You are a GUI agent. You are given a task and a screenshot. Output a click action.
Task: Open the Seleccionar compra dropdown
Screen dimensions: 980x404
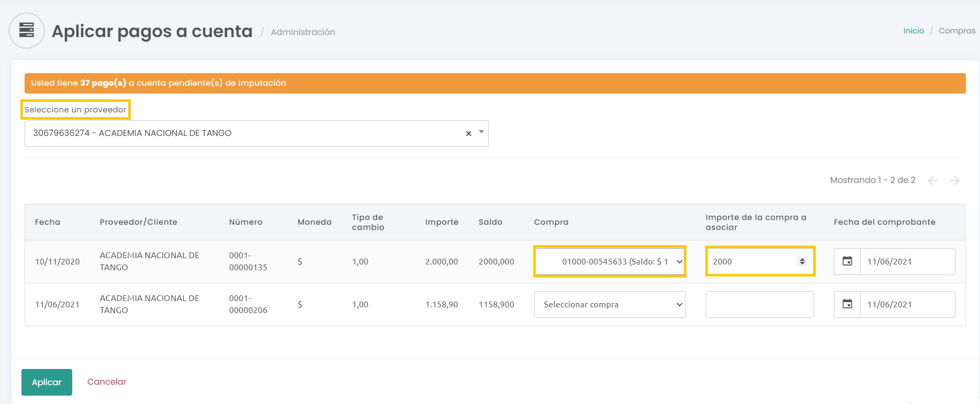pos(610,304)
